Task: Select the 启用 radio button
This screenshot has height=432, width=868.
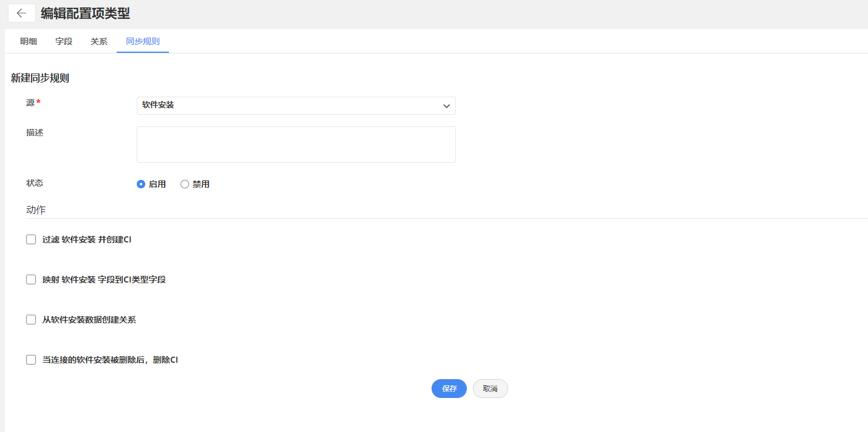Action: tap(141, 184)
